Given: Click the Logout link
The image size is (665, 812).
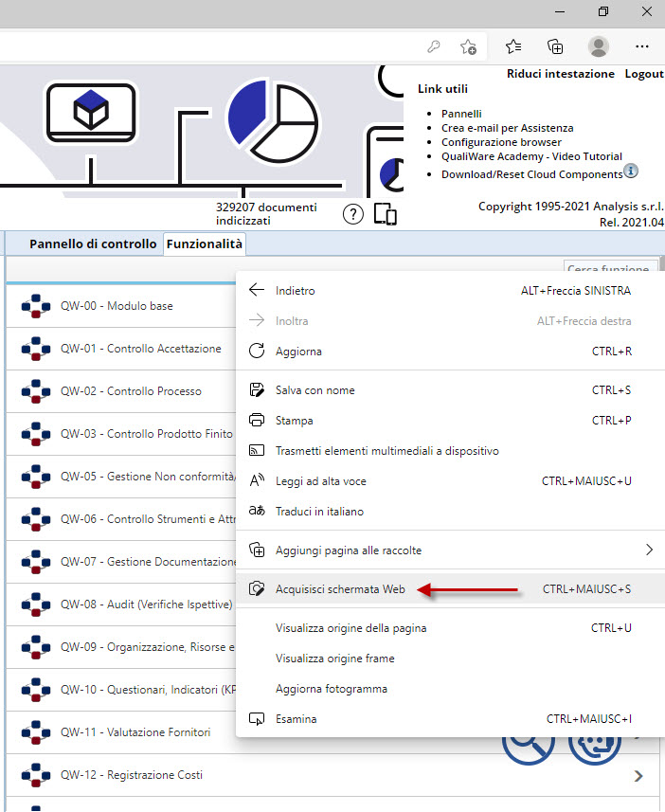Looking at the screenshot, I should pyautogui.click(x=643, y=74).
